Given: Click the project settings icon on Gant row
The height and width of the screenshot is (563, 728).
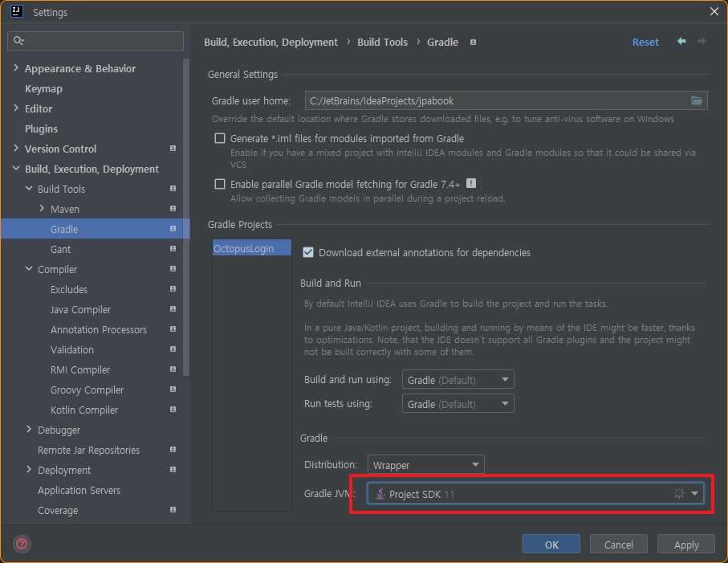Looking at the screenshot, I should [x=173, y=249].
